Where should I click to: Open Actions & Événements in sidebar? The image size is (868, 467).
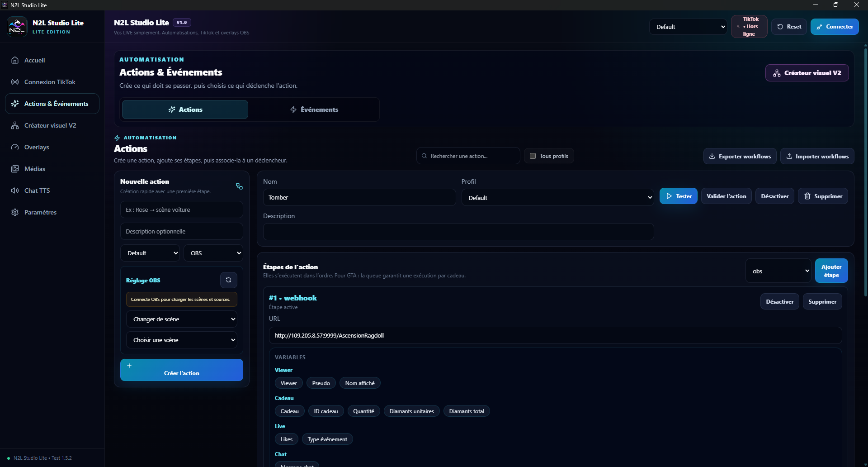click(x=52, y=104)
